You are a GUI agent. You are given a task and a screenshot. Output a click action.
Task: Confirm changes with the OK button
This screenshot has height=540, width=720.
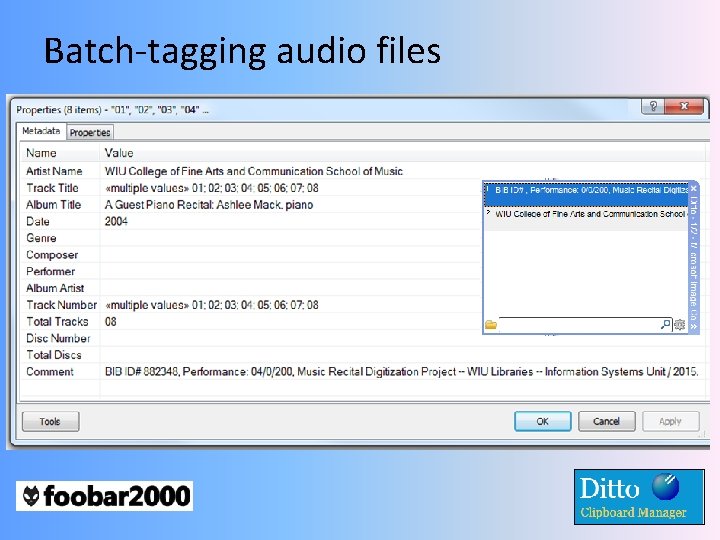(543, 421)
